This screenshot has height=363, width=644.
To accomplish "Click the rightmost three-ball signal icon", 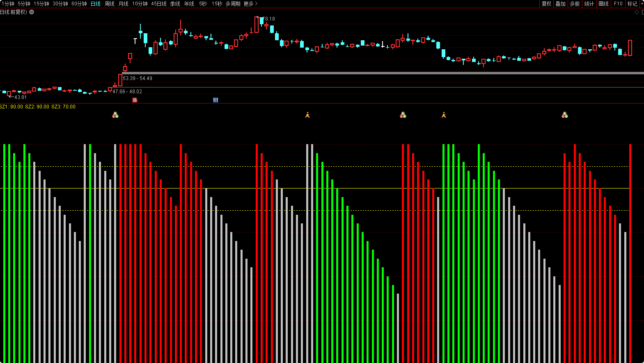I will (565, 115).
